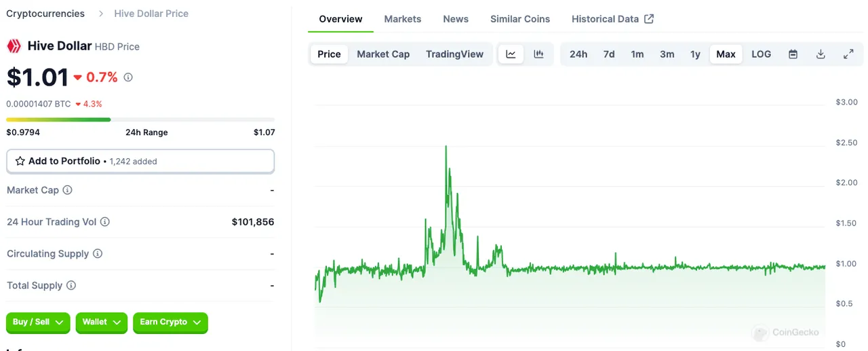Image resolution: width=868 pixels, height=351 pixels.
Task: Click the external link icon beside Historical Data
Action: (x=649, y=19)
